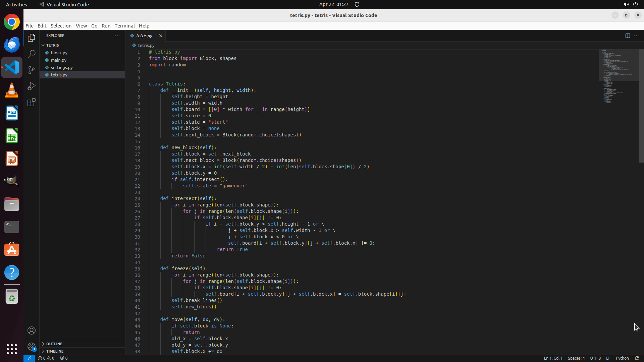Open the Extensions view
This screenshot has width=644, height=362.
pyautogui.click(x=32, y=102)
